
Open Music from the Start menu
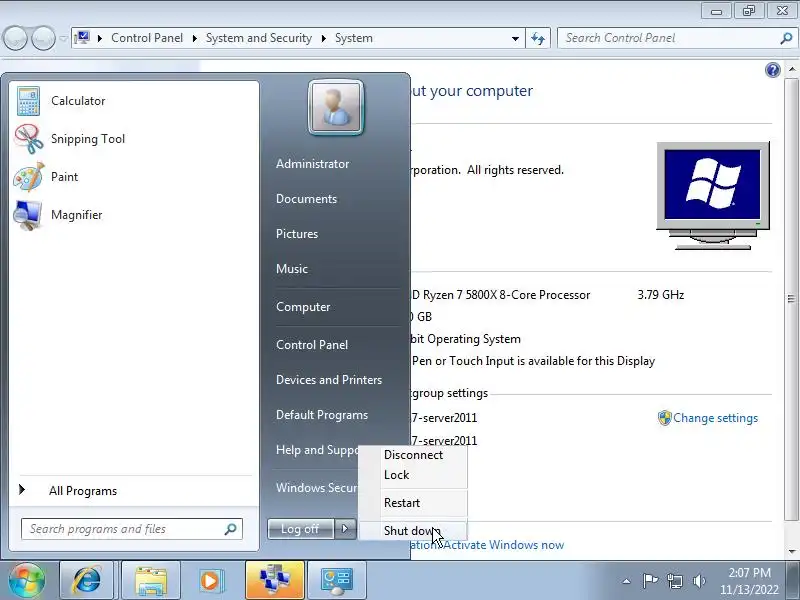point(291,269)
